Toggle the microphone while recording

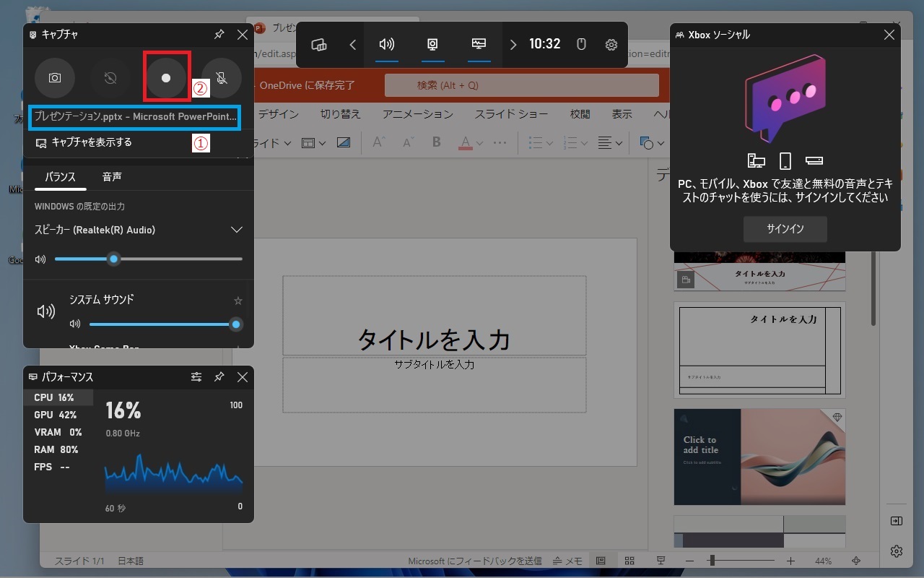pos(222,78)
